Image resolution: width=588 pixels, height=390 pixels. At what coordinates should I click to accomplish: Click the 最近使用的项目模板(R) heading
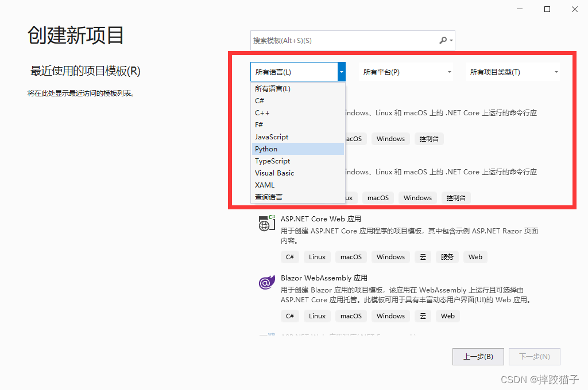tap(85, 71)
